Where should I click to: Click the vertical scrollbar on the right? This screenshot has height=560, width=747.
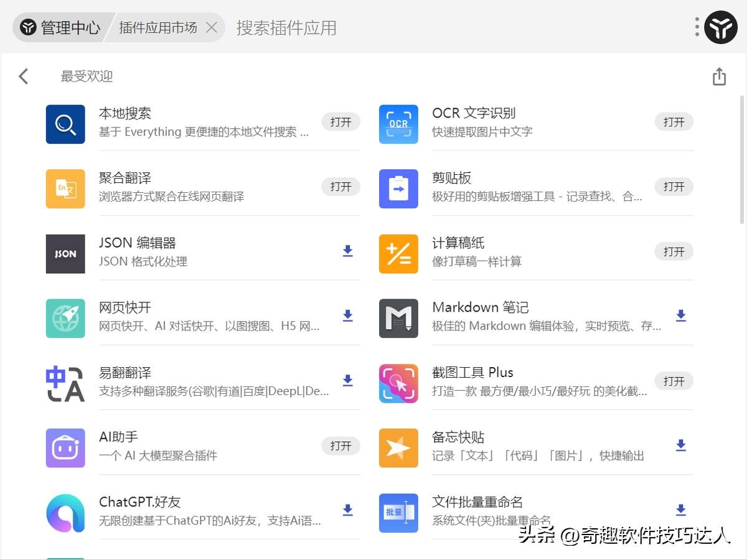(741, 159)
